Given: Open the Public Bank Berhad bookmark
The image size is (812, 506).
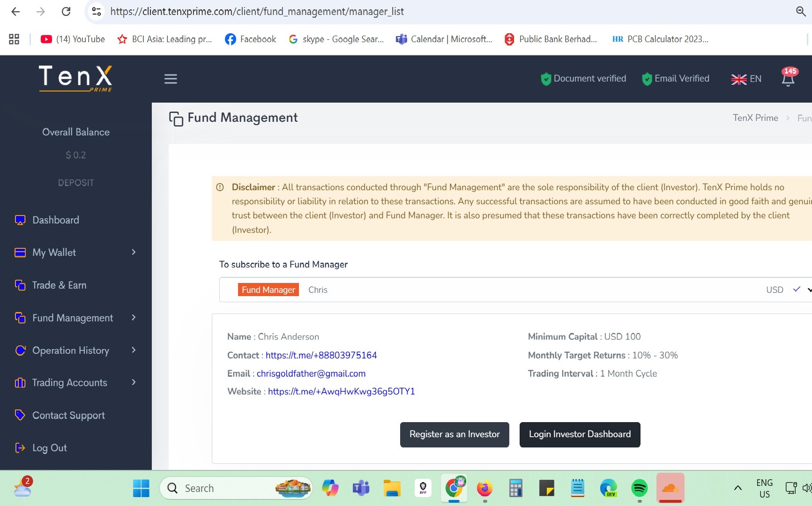Looking at the screenshot, I should (551, 39).
